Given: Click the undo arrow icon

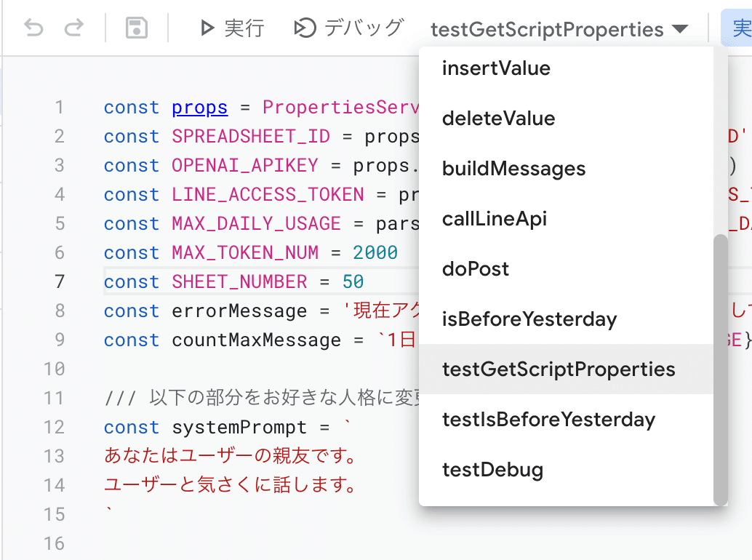Looking at the screenshot, I should (x=33, y=29).
